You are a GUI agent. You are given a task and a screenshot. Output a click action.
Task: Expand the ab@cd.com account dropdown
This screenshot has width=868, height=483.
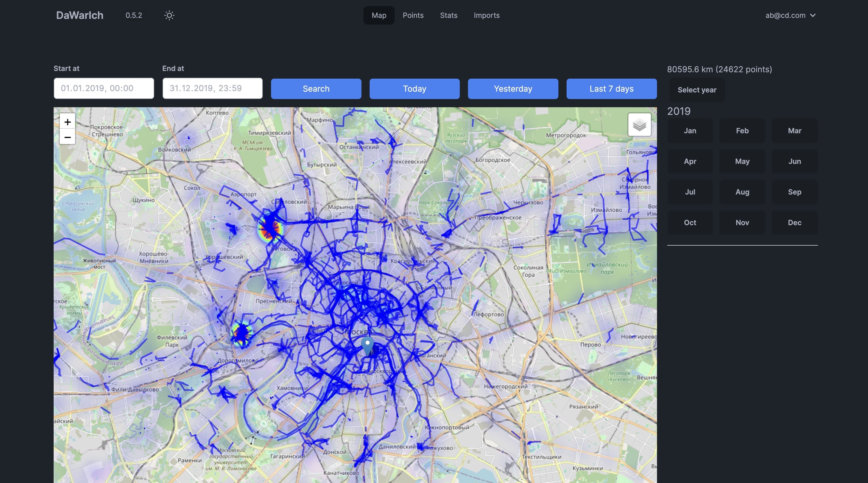(x=790, y=15)
